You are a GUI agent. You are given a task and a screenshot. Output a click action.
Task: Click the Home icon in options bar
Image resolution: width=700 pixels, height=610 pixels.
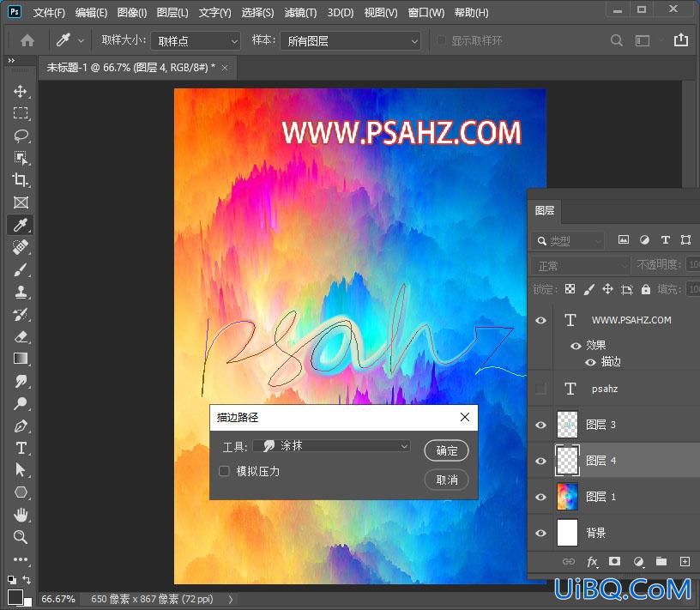click(x=27, y=40)
